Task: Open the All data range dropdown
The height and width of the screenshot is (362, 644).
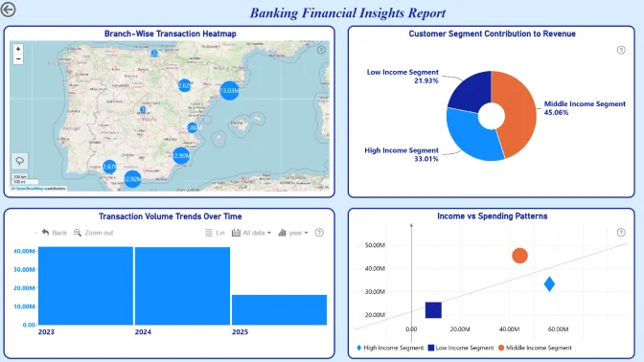Action: (x=251, y=233)
